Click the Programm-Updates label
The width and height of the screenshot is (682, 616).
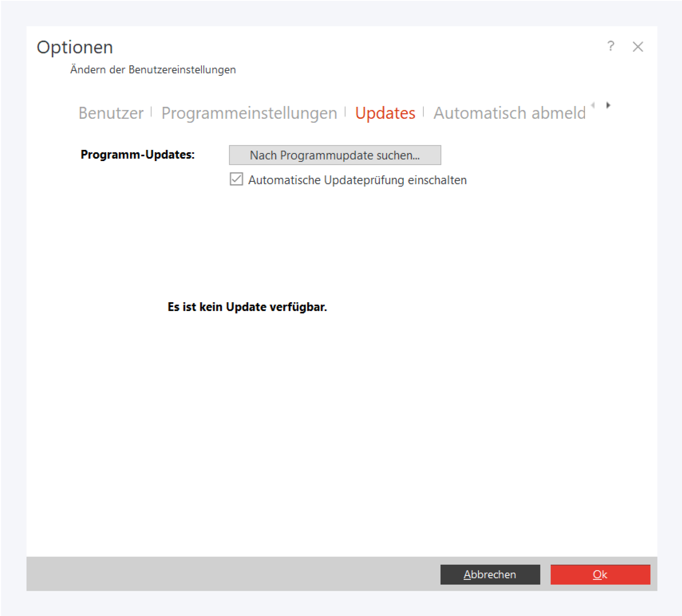pyautogui.click(x=137, y=154)
